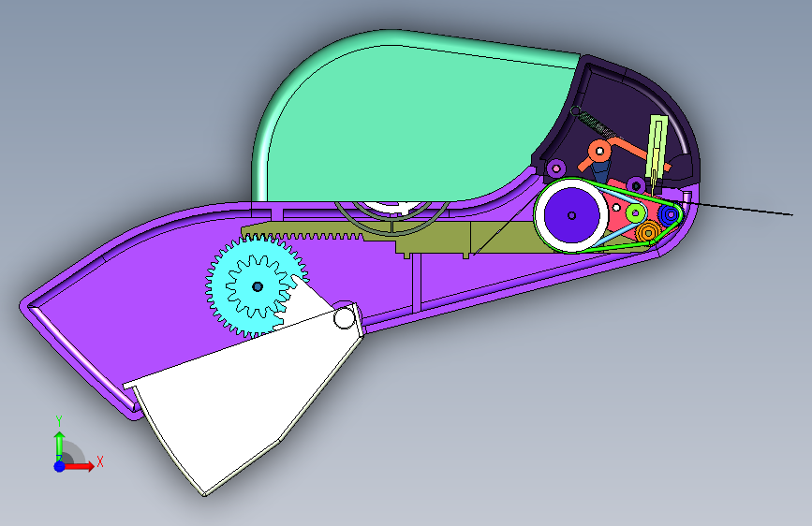Screen dimensions: 812x526
Task: Click the red X axis arrow
Action: 80,466
